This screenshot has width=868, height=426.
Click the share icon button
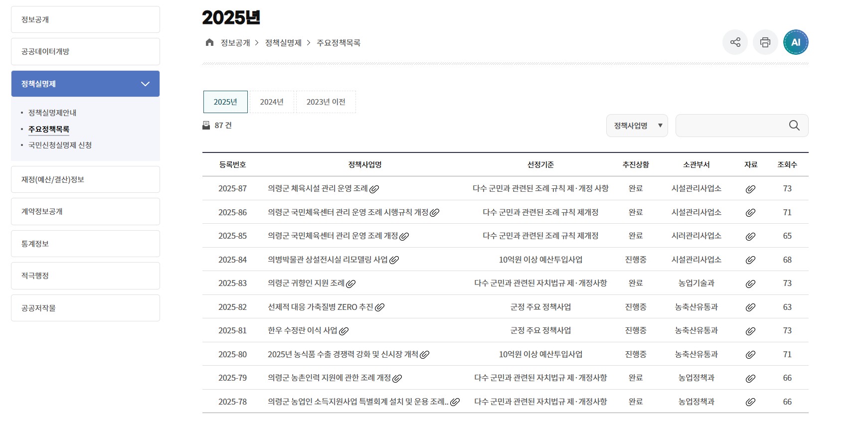pos(735,42)
